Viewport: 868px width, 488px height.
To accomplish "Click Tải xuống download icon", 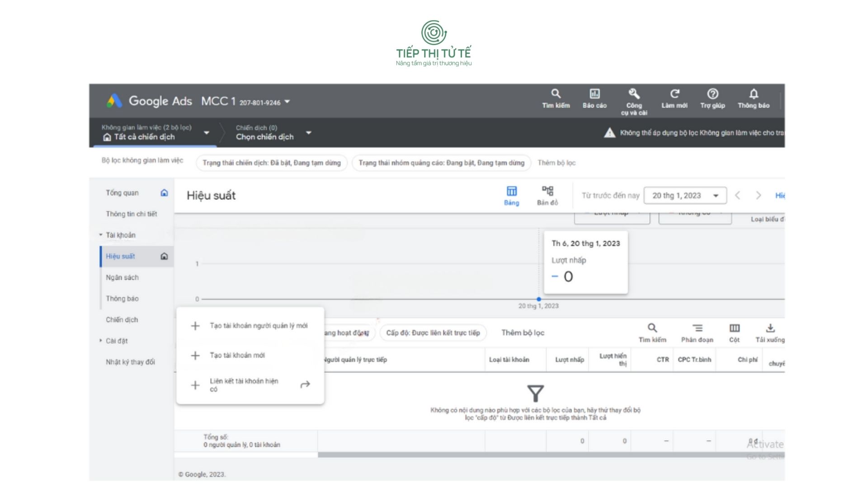I will click(x=770, y=328).
